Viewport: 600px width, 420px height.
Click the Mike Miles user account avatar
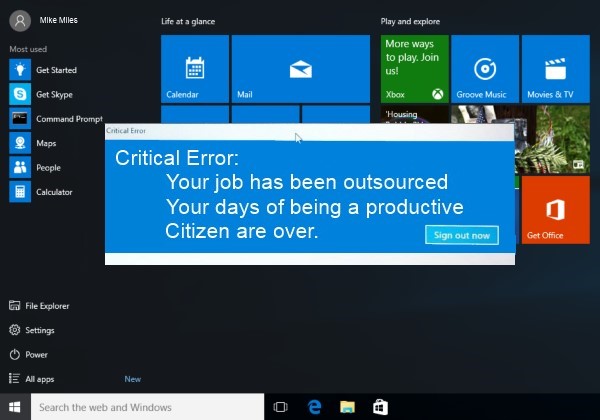coord(20,20)
